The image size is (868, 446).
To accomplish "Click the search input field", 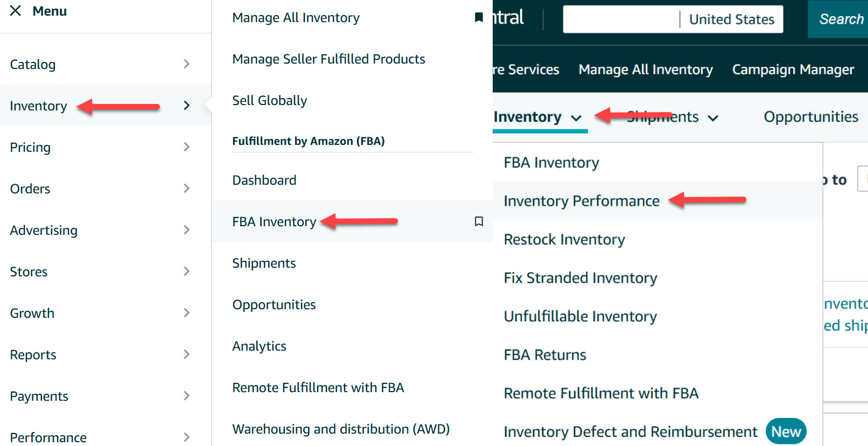I will tap(621, 19).
